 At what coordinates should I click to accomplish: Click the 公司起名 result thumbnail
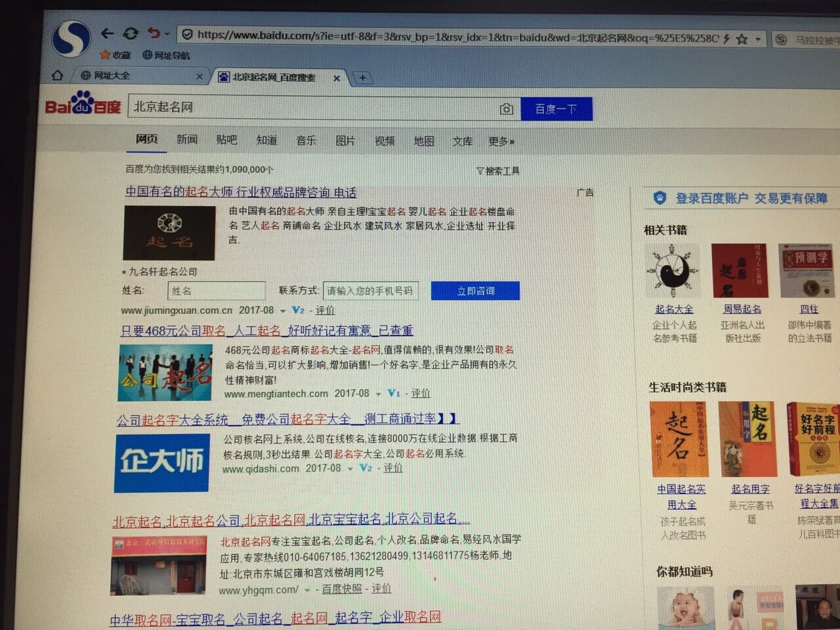tap(165, 372)
